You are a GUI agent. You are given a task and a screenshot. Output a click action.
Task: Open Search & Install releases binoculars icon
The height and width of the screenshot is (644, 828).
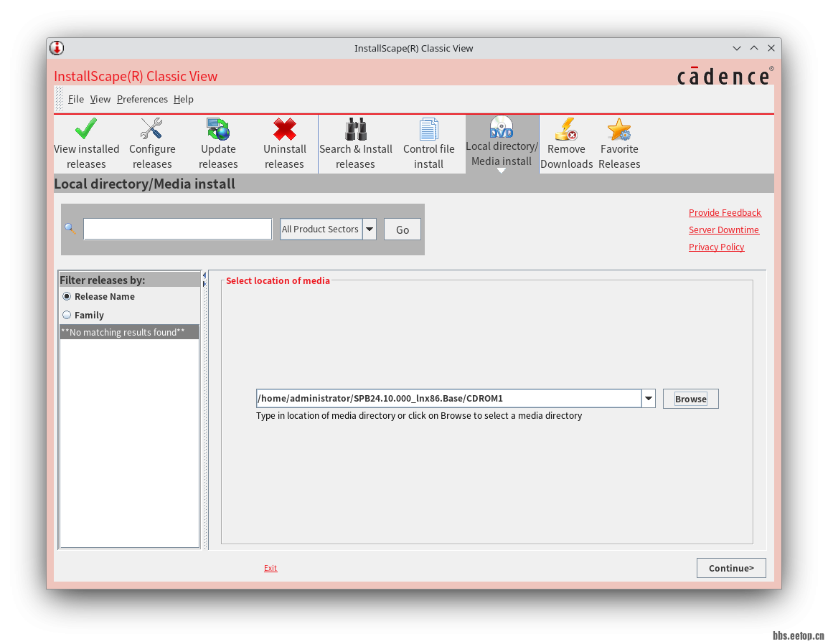coord(356,130)
